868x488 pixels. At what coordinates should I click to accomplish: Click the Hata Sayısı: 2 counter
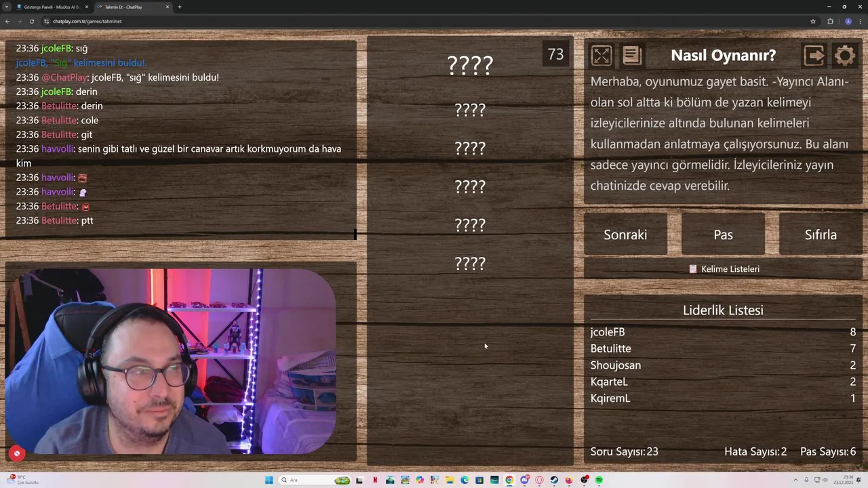click(x=755, y=451)
